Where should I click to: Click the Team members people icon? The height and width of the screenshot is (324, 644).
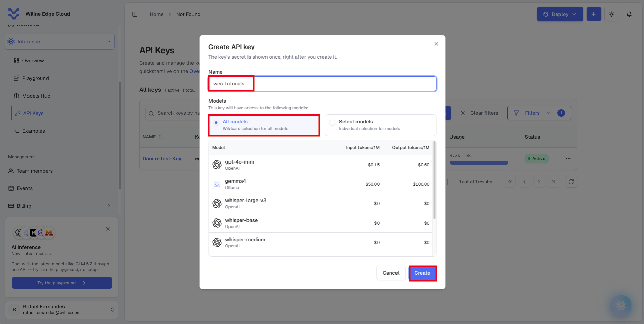(x=11, y=171)
